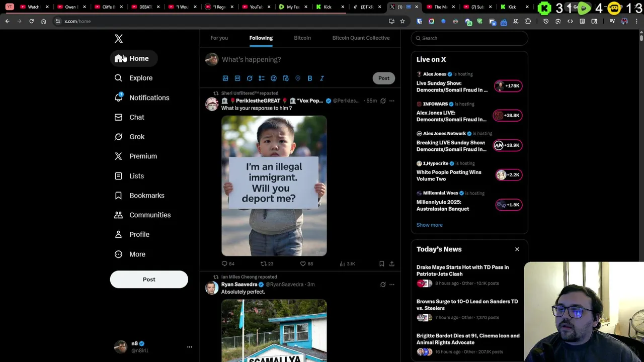Toggle italic text formatting in composer

322,78
